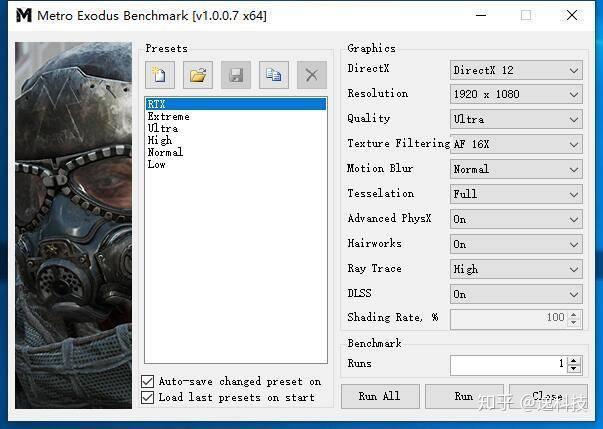Open the Tesselation dropdown

(x=516, y=195)
